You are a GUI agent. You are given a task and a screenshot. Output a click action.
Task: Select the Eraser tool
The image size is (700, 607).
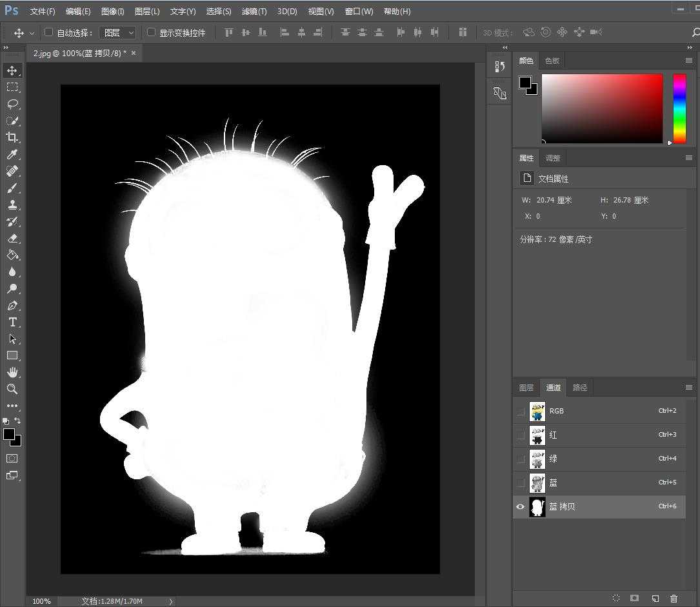click(12, 238)
